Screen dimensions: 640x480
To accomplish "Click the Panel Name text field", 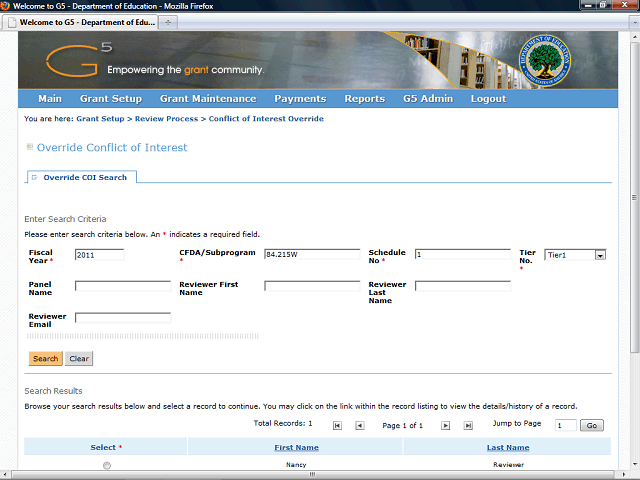I will 123,286.
